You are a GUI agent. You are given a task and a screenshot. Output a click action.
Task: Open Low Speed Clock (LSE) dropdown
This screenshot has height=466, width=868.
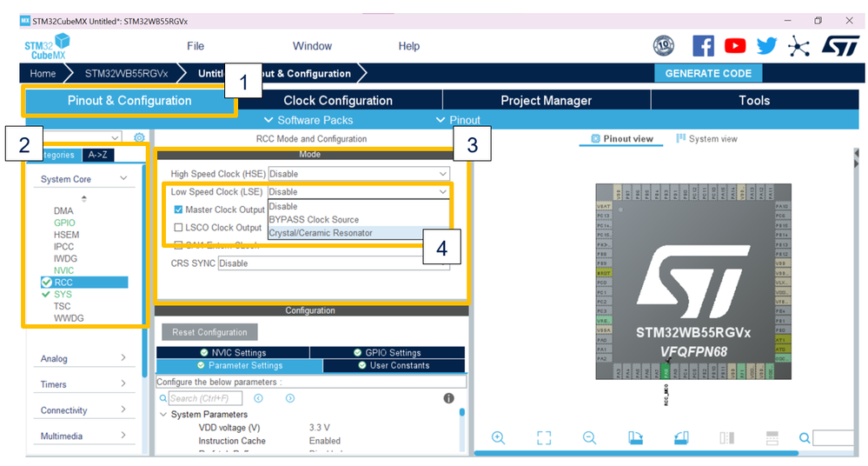(x=359, y=192)
